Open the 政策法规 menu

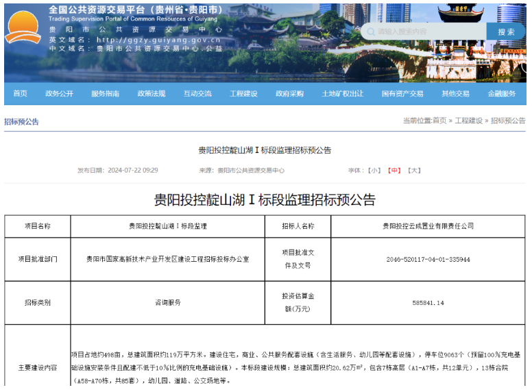pos(152,94)
